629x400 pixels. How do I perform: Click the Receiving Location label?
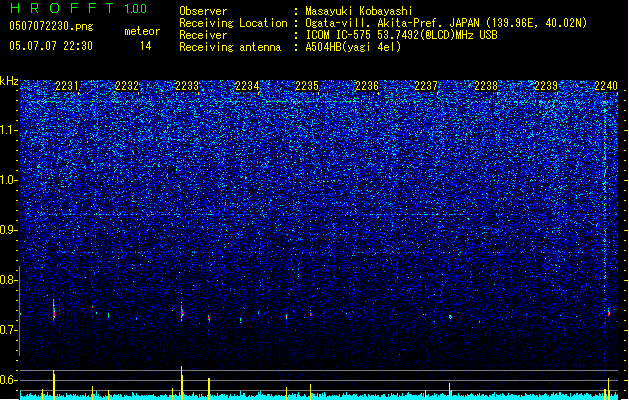pyautogui.click(x=233, y=23)
